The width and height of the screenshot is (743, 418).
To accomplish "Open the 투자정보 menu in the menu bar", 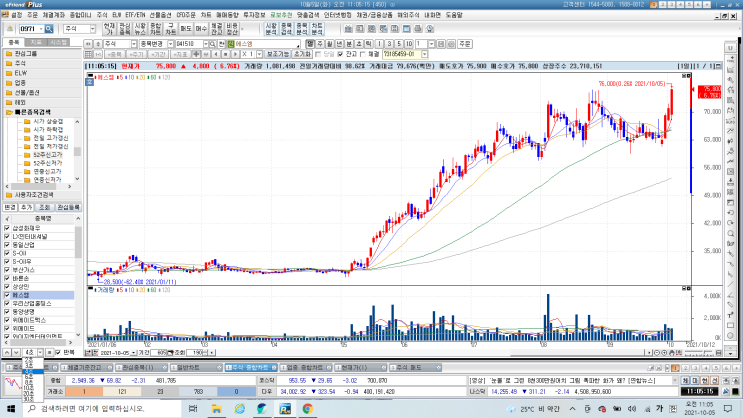I will [x=254, y=15].
